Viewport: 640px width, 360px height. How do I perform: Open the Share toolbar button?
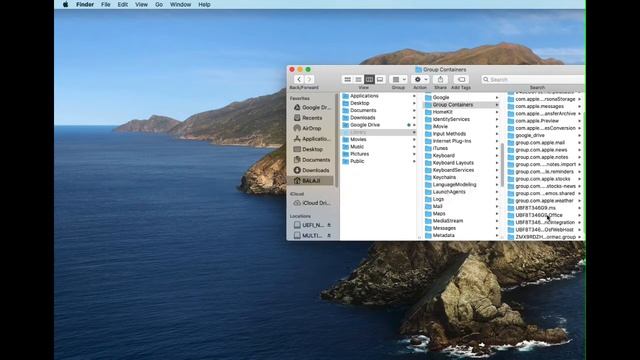(440, 80)
